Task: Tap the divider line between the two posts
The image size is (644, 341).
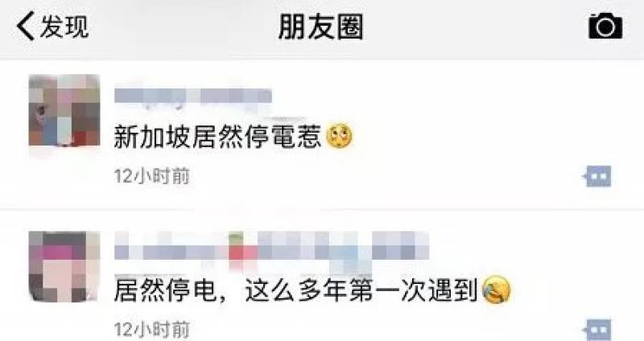Action: (322, 210)
